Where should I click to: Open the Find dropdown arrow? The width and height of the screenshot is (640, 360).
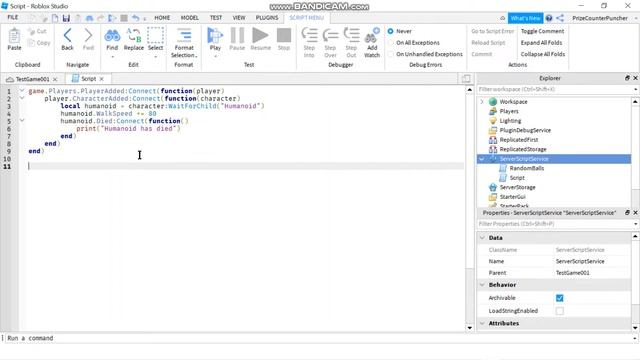pos(112,57)
